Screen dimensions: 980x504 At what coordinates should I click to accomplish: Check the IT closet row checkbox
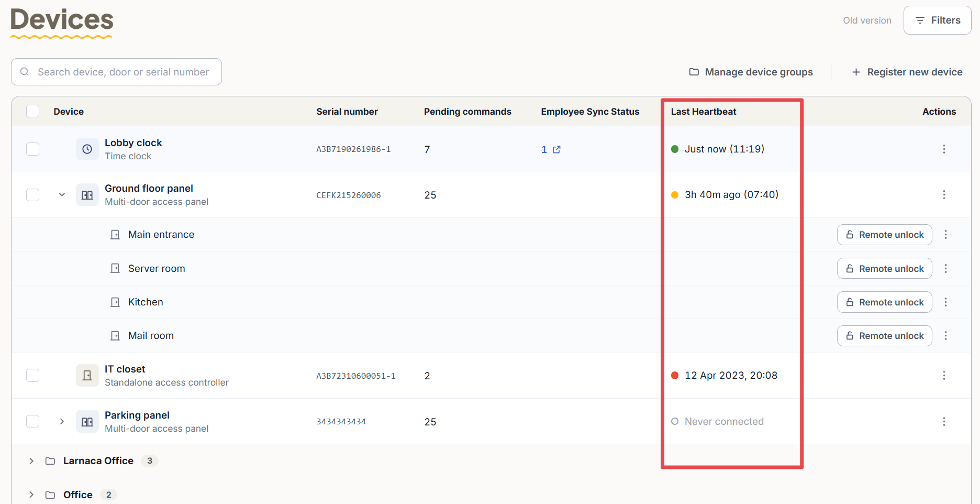tap(33, 376)
